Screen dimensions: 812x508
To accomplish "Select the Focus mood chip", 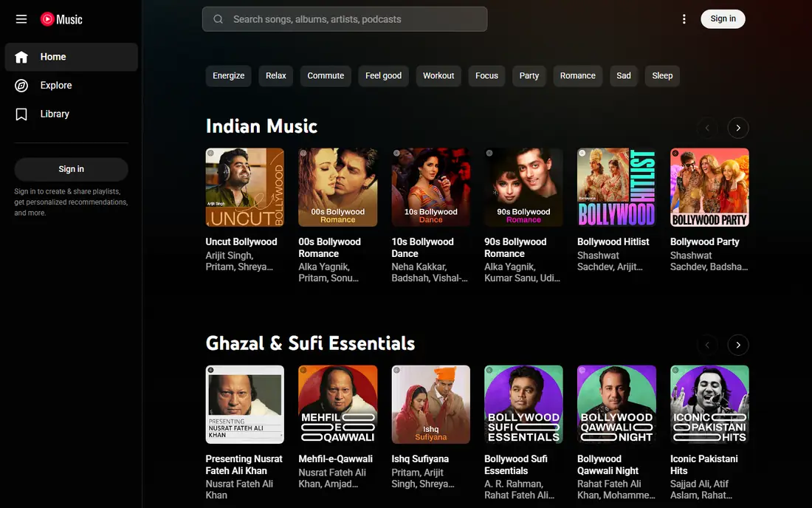I will [x=486, y=75].
